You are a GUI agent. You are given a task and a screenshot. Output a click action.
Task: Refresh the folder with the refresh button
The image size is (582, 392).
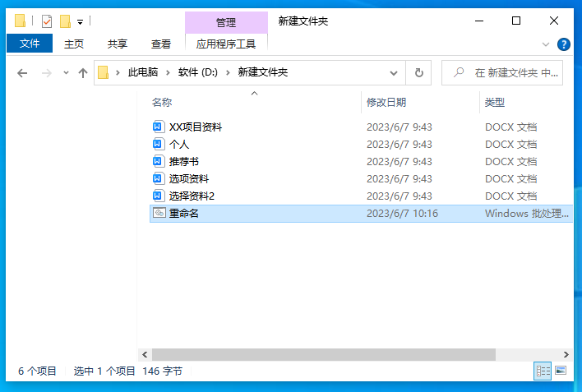pyautogui.click(x=418, y=73)
